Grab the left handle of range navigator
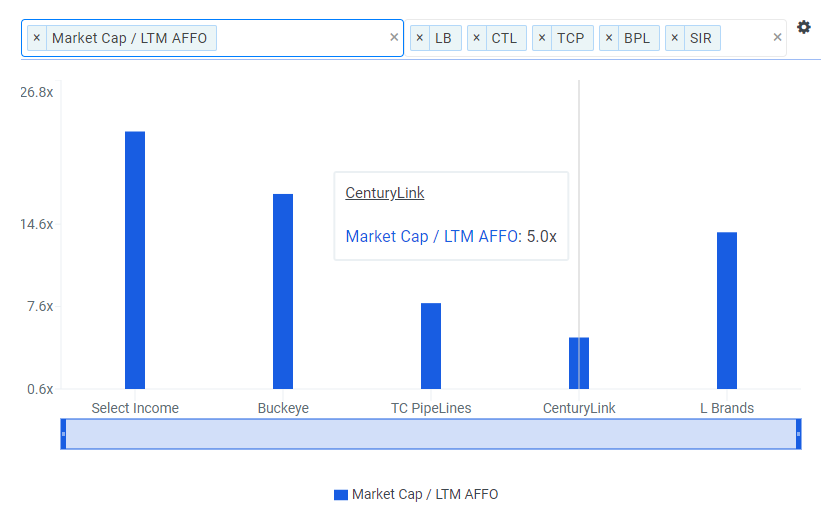 63,434
